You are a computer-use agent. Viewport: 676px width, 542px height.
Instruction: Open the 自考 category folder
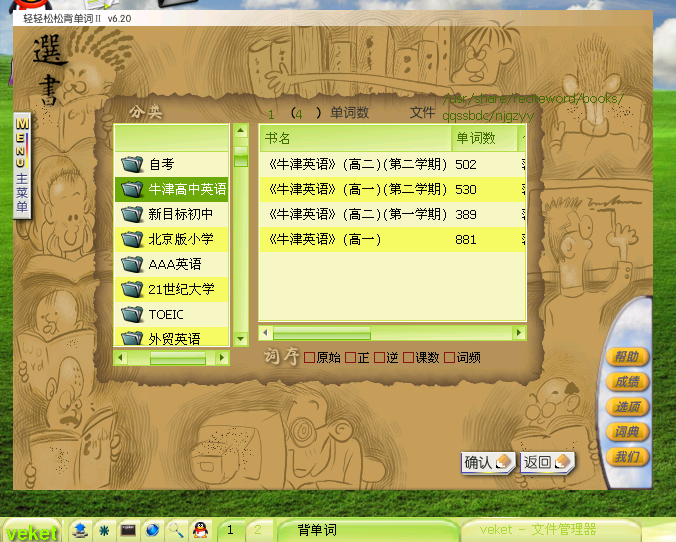tap(171, 164)
